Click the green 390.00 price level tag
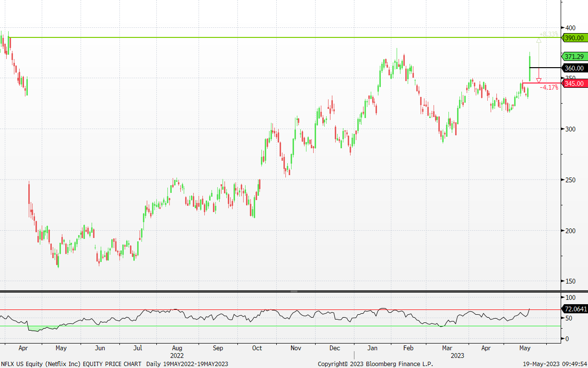The image size is (588, 368). [574, 38]
